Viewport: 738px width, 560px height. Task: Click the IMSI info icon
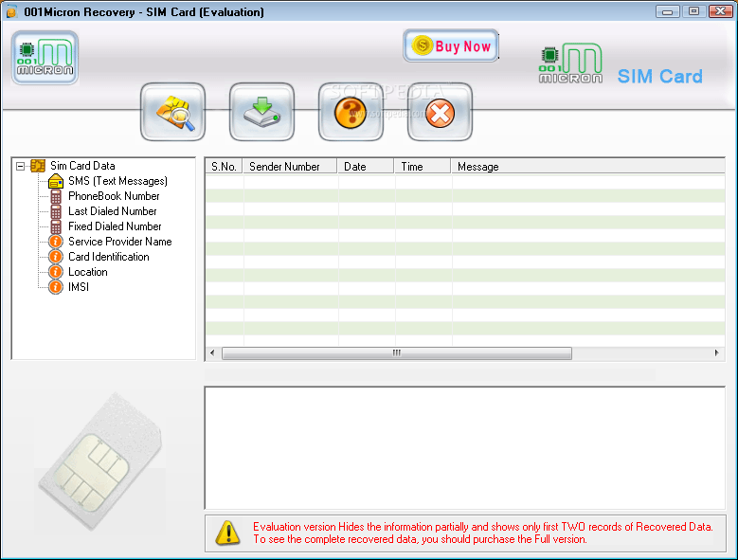[56, 286]
